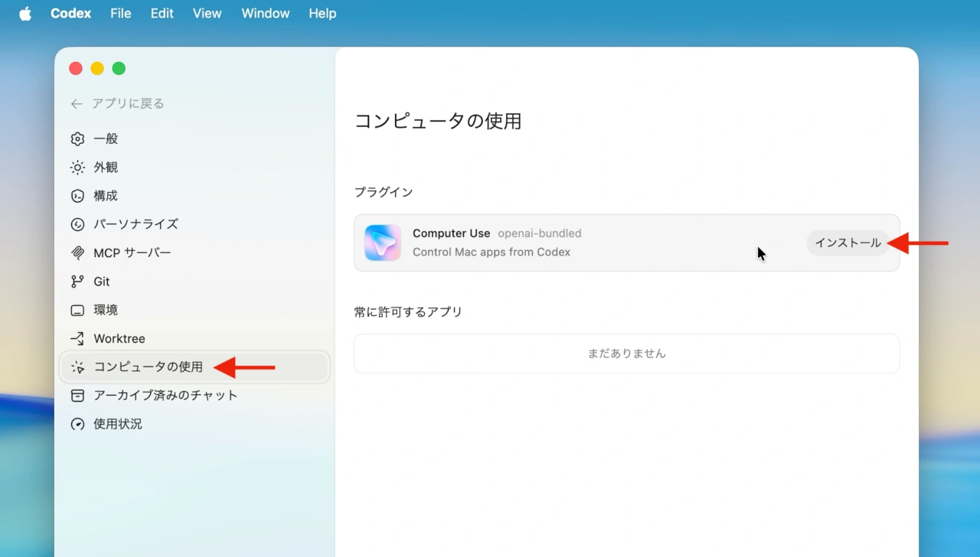Image resolution: width=980 pixels, height=557 pixels.
Task: Open the View menu
Action: pyautogui.click(x=207, y=13)
